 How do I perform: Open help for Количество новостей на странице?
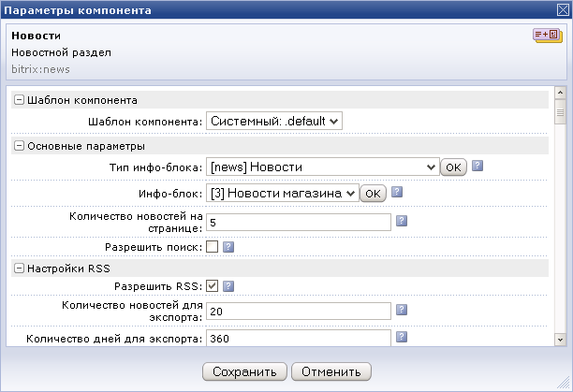pos(402,221)
